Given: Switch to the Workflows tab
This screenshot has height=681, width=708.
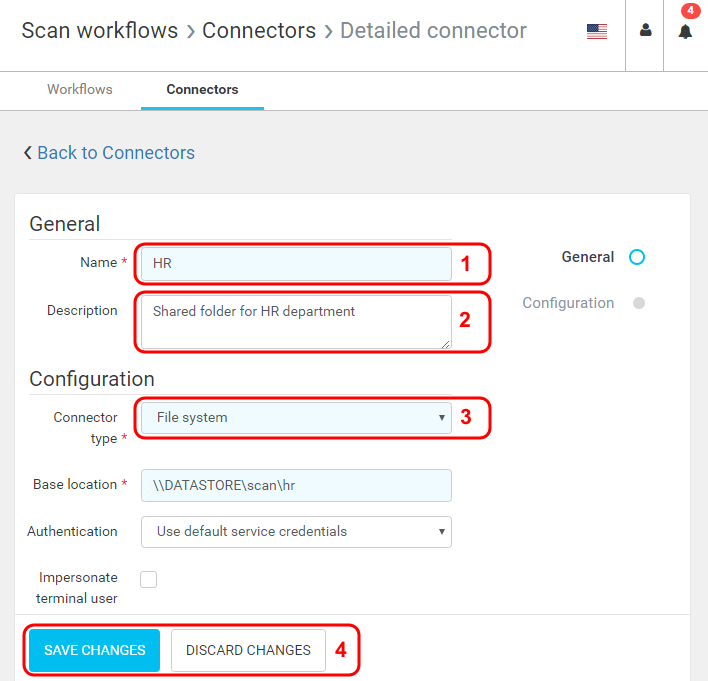Looking at the screenshot, I should [80, 90].
